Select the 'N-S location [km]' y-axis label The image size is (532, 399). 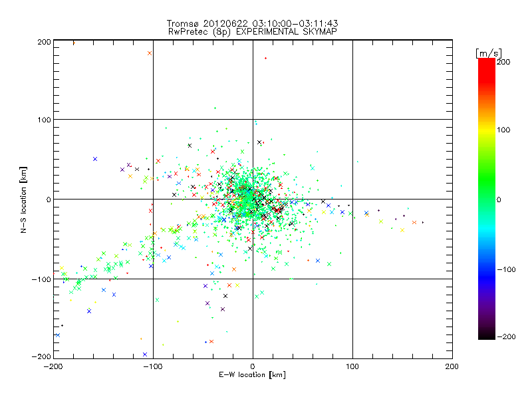(23, 199)
